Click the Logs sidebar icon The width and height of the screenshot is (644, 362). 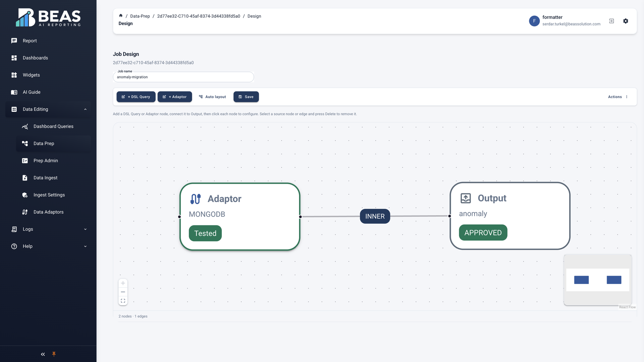point(14,229)
